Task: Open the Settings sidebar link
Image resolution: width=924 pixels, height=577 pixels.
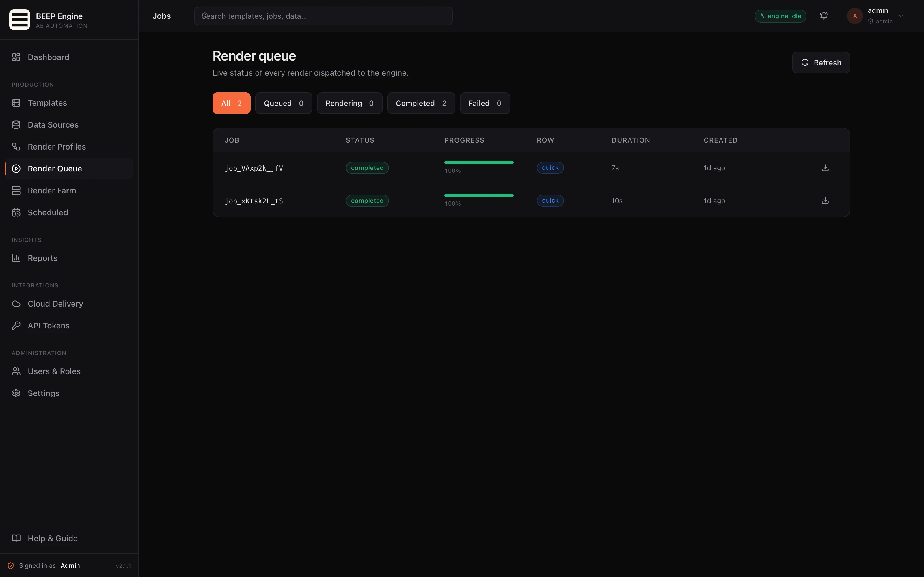Action: coord(69,393)
